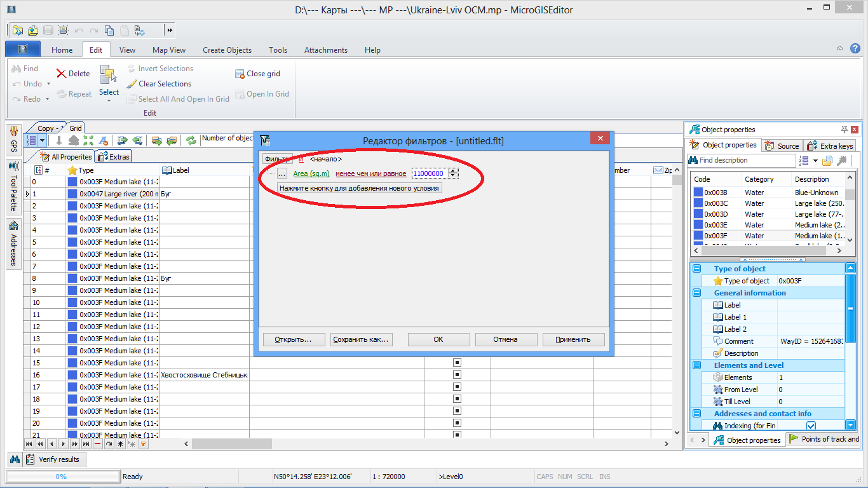Image resolution: width=868 pixels, height=488 pixels.
Task: Toggle the checkbox in grid row 15
Action: pos(457,363)
